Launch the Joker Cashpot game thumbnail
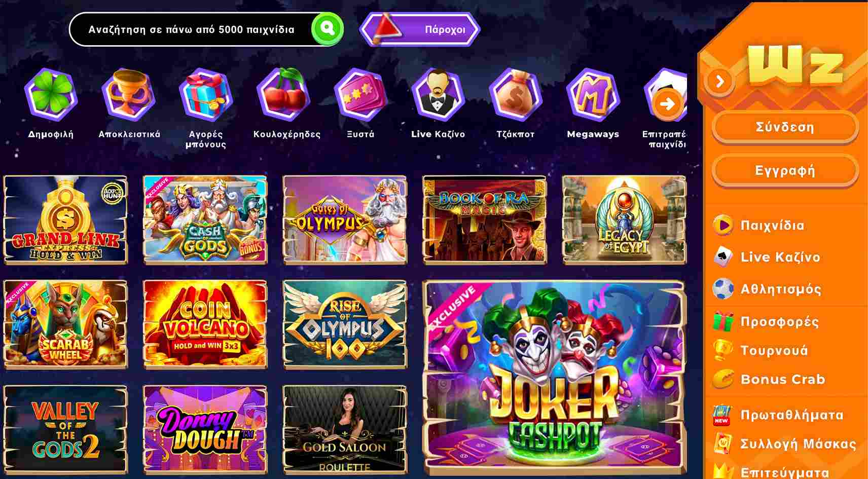Image resolution: width=868 pixels, height=479 pixels. pyautogui.click(x=554, y=376)
